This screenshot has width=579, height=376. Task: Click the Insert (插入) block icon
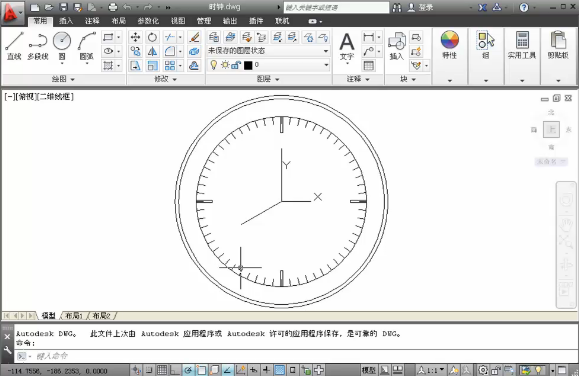click(x=397, y=46)
